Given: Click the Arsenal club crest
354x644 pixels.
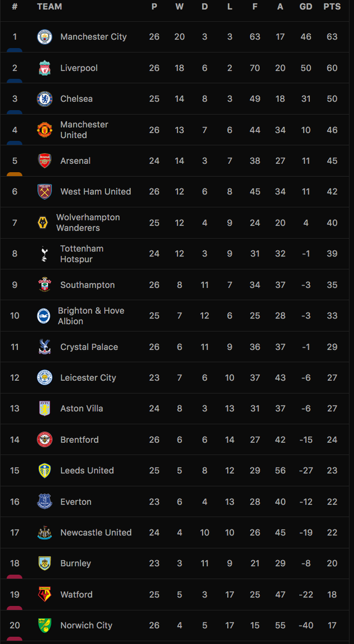Looking at the screenshot, I should (x=45, y=161).
